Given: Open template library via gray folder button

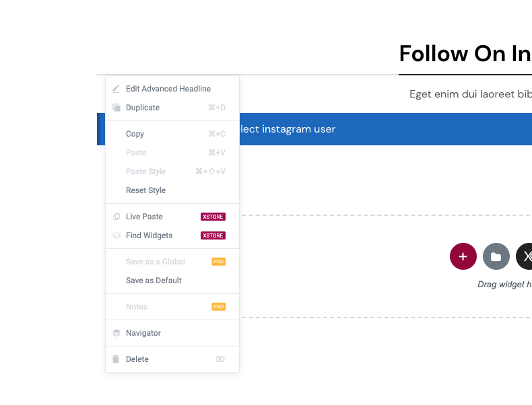Looking at the screenshot, I should pos(496,256).
